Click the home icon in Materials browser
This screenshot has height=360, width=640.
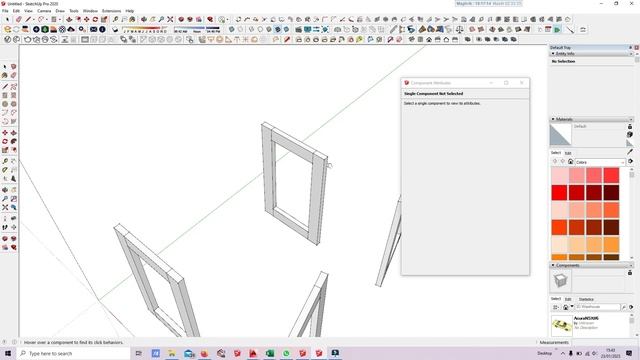click(x=571, y=162)
